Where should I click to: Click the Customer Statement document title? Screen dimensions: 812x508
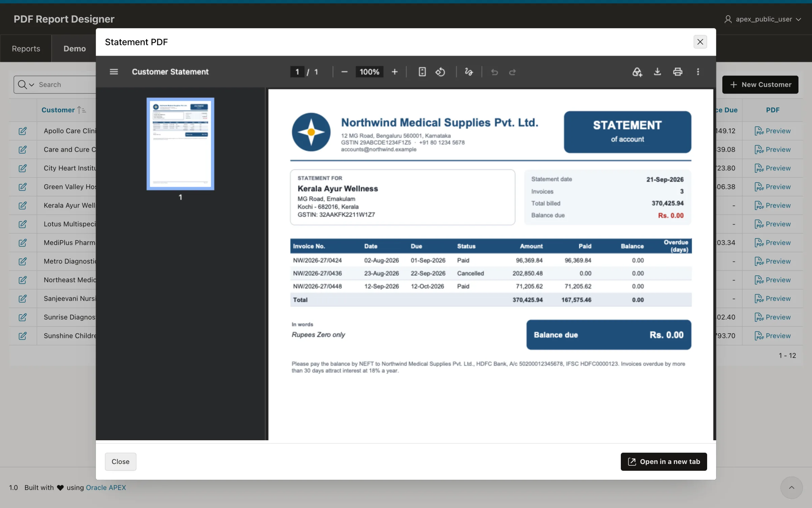coord(170,72)
